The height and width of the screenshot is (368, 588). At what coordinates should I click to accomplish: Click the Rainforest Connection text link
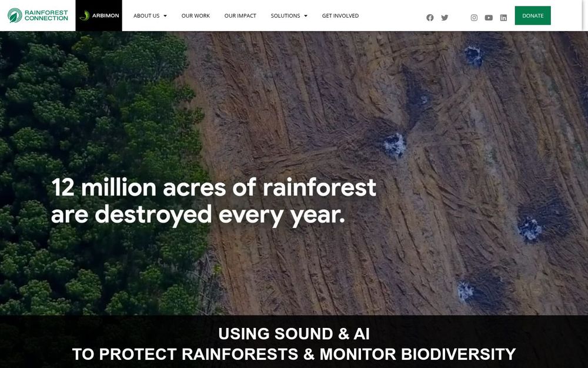tap(46, 15)
